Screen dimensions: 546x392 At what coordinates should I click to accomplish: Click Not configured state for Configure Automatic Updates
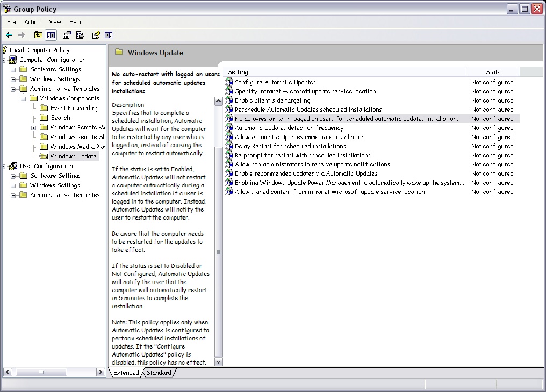coord(492,82)
